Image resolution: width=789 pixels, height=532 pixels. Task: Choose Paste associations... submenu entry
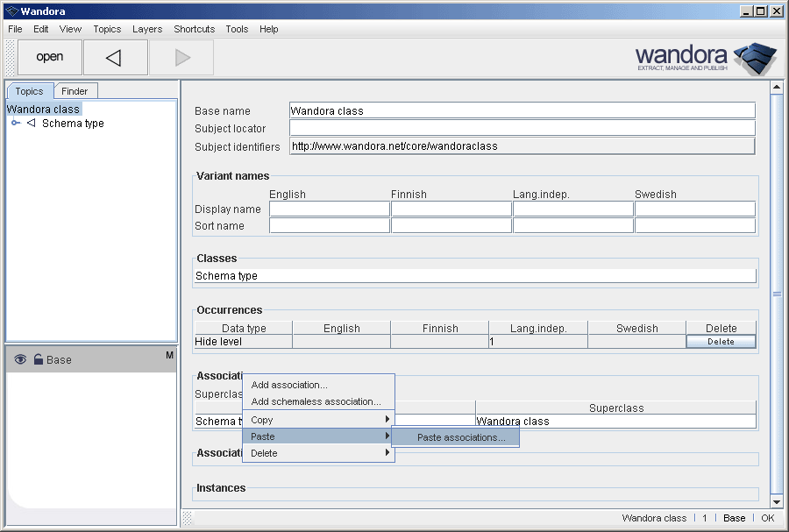(x=460, y=437)
